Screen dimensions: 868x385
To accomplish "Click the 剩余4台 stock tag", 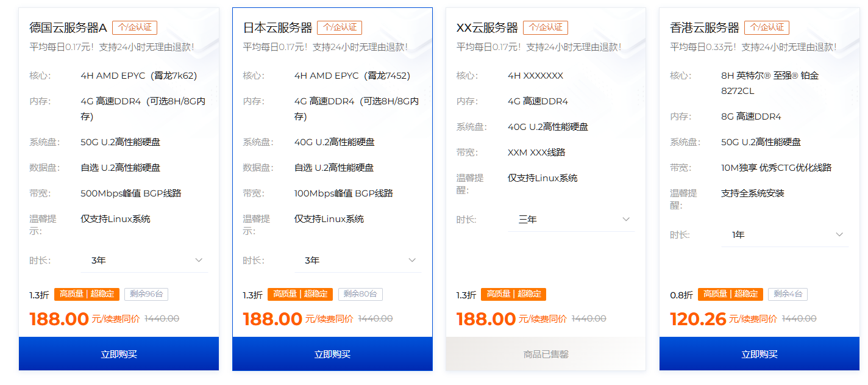I will click(788, 294).
